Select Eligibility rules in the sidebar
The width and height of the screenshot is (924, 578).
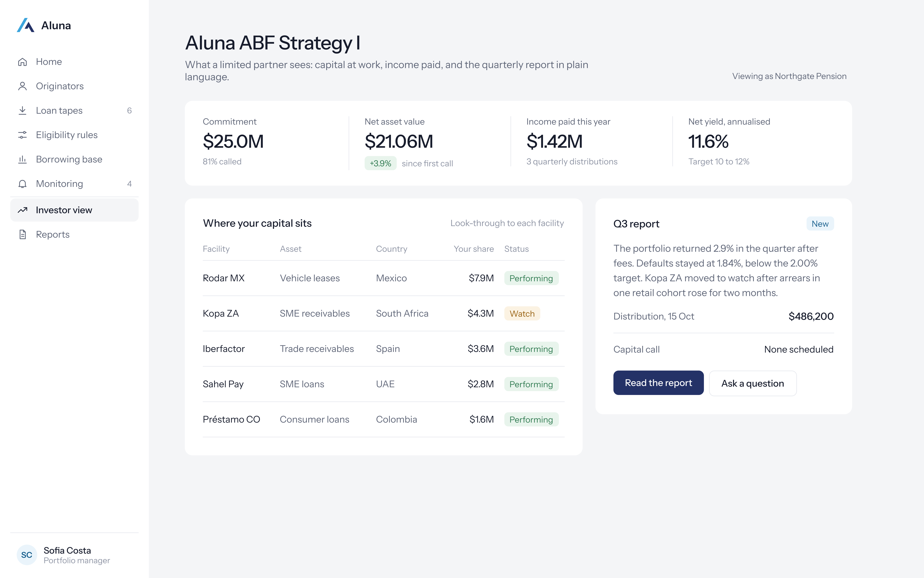click(x=74, y=135)
